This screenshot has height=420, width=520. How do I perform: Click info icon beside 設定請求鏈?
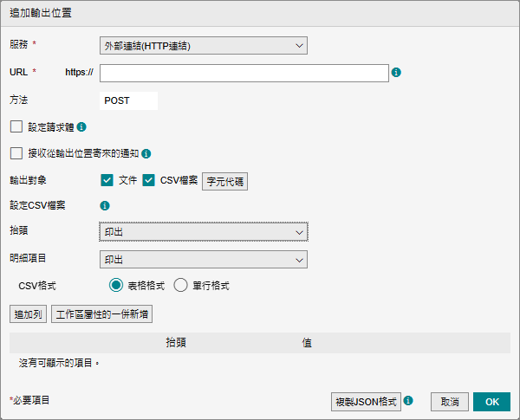point(81,126)
